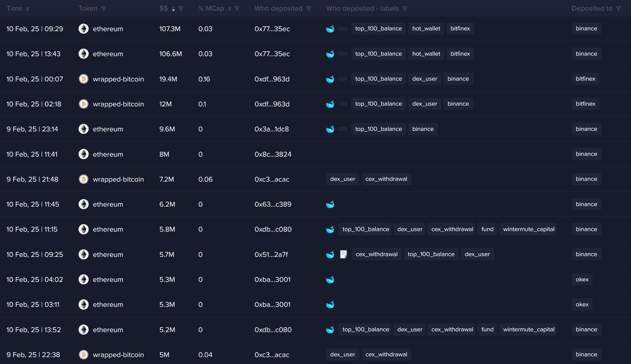631x364 pixels.
Task: Click the CEX icon in the 9.6M ethereum row
Action: 343,129
